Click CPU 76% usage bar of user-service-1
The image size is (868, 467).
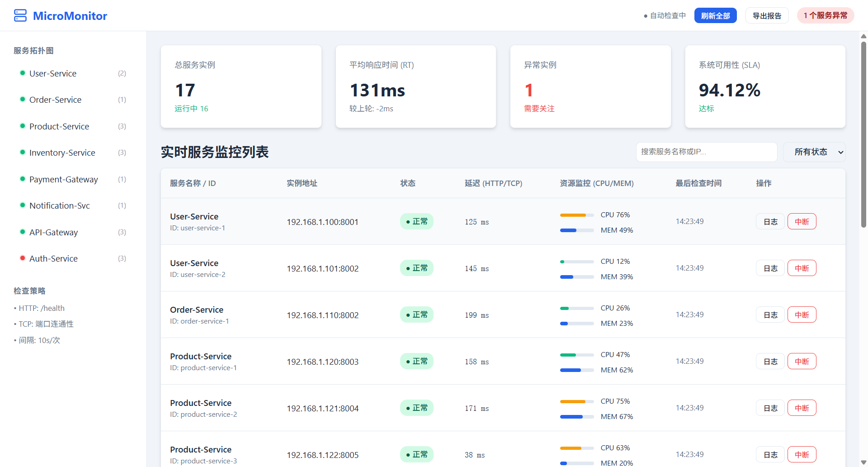576,215
